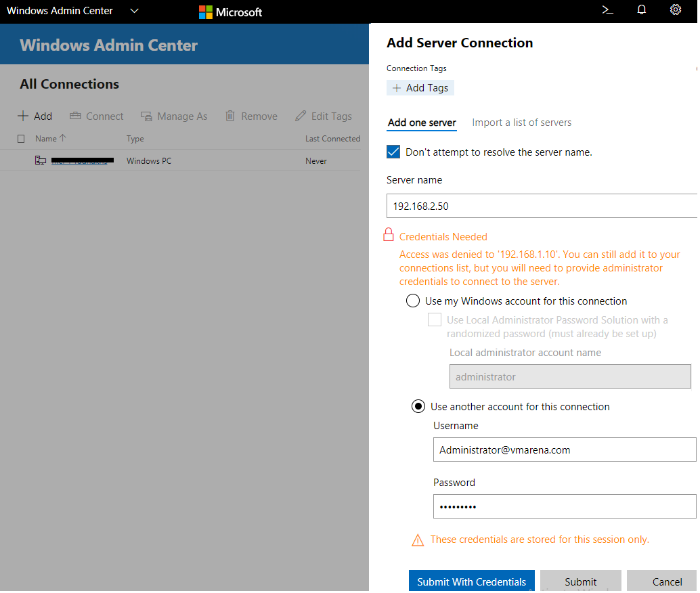Click the 'Never' last connected cell

coord(316,160)
